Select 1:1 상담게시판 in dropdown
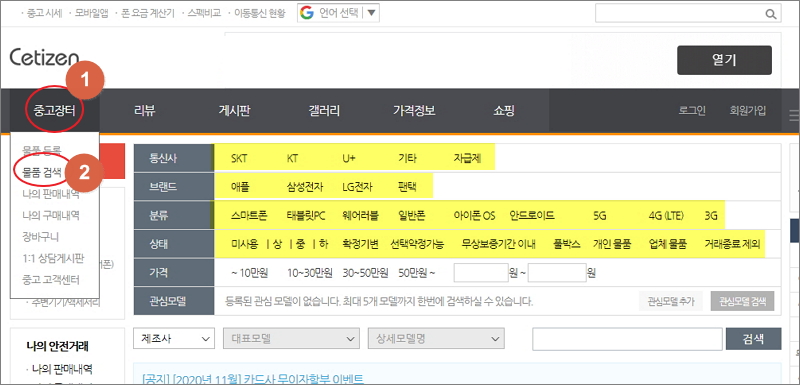 click(x=53, y=258)
